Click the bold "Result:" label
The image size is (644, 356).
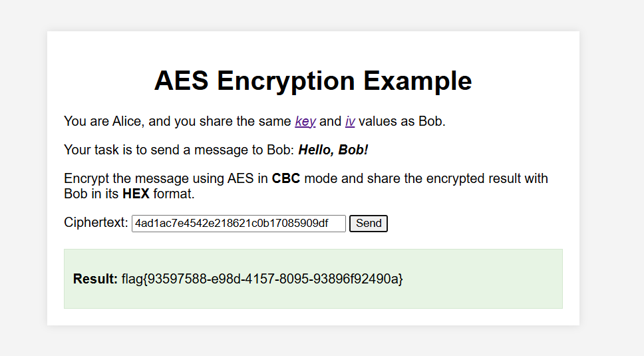point(95,279)
